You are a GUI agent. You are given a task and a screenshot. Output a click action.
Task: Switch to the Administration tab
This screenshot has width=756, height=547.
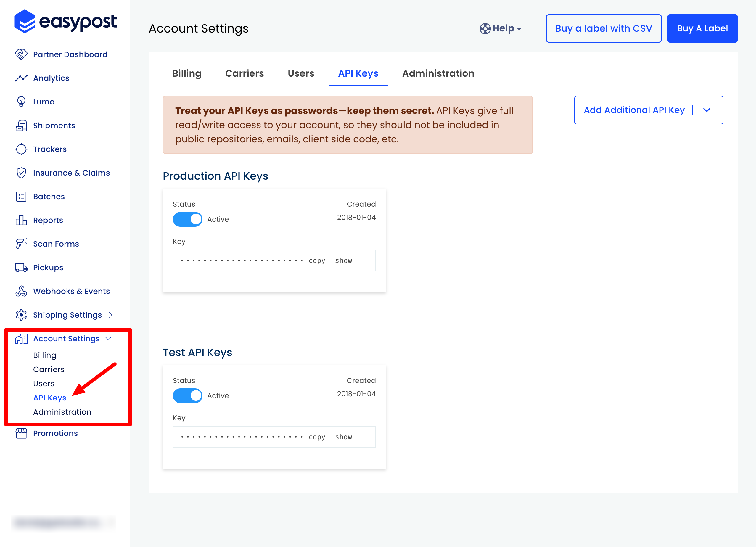[438, 73]
